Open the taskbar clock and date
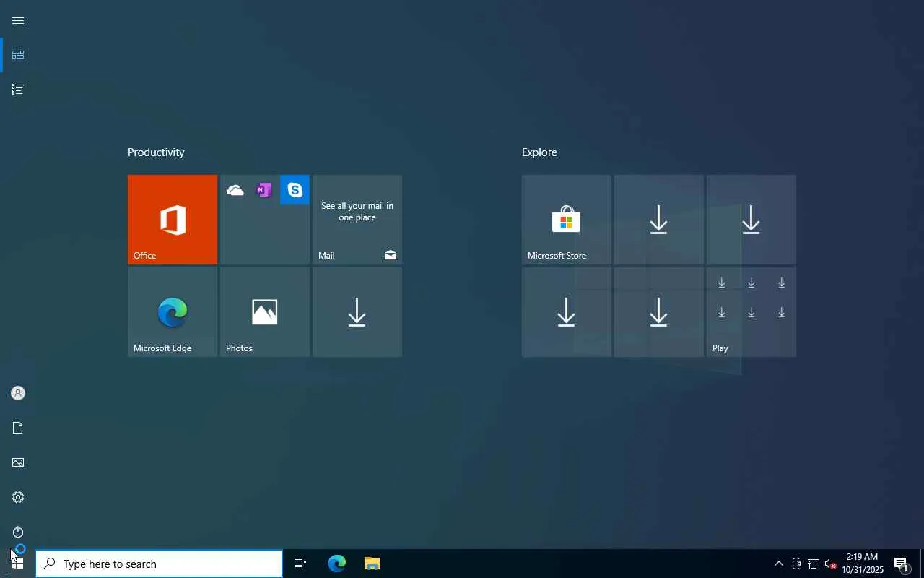 click(863, 564)
